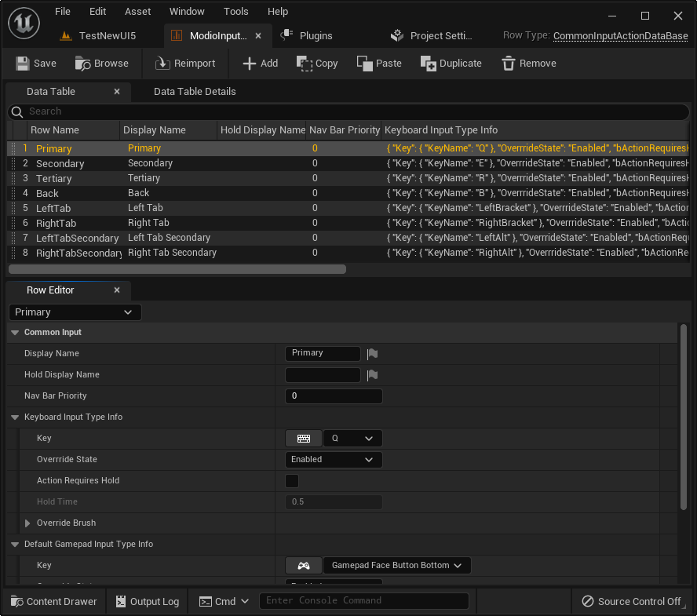Sort by the Row Name column header
Viewport: 697px width, 616px height.
pyautogui.click(x=73, y=130)
